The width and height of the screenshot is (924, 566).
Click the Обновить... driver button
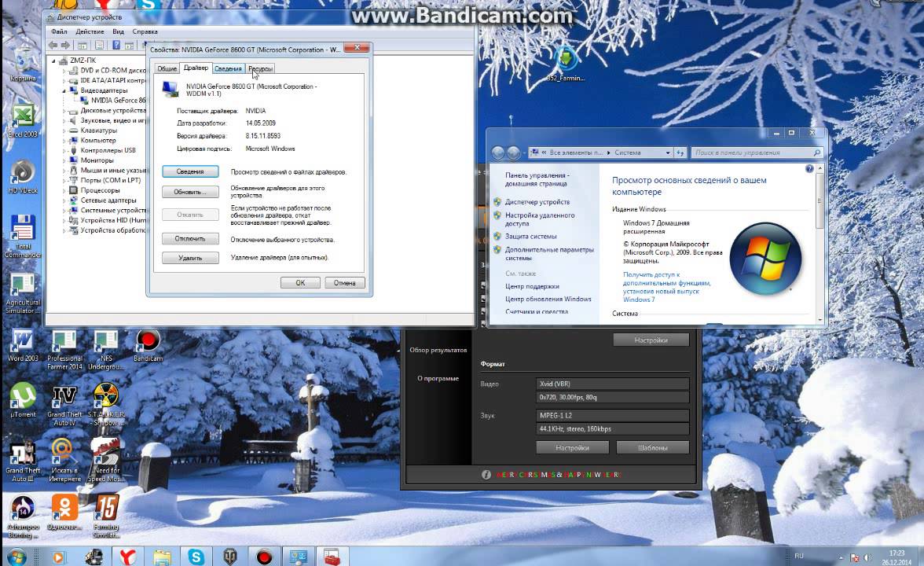[x=190, y=192]
